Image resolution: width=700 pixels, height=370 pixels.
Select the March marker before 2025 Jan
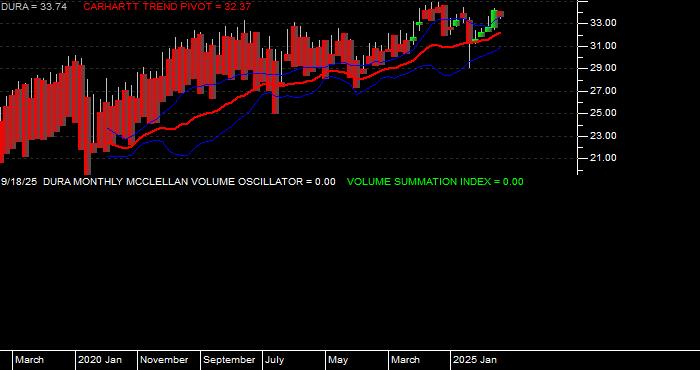tap(405, 360)
